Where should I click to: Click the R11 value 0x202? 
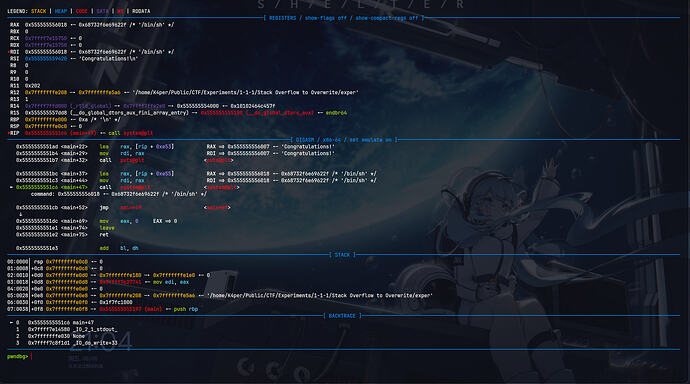pyautogui.click(x=33, y=86)
